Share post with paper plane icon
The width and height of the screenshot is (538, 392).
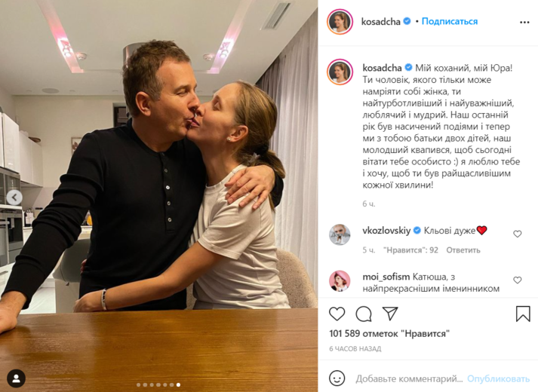[x=390, y=314]
